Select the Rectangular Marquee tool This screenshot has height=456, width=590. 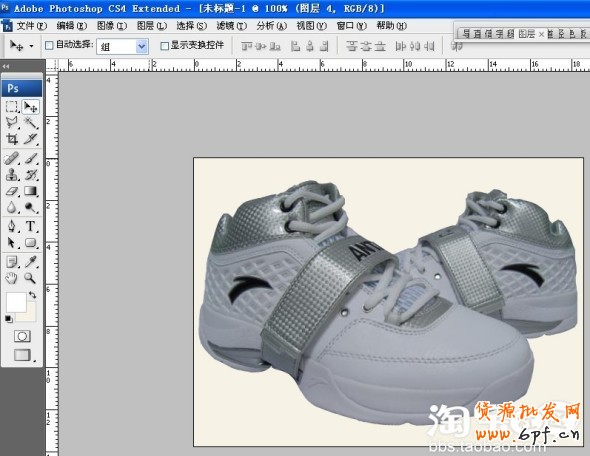point(12,107)
